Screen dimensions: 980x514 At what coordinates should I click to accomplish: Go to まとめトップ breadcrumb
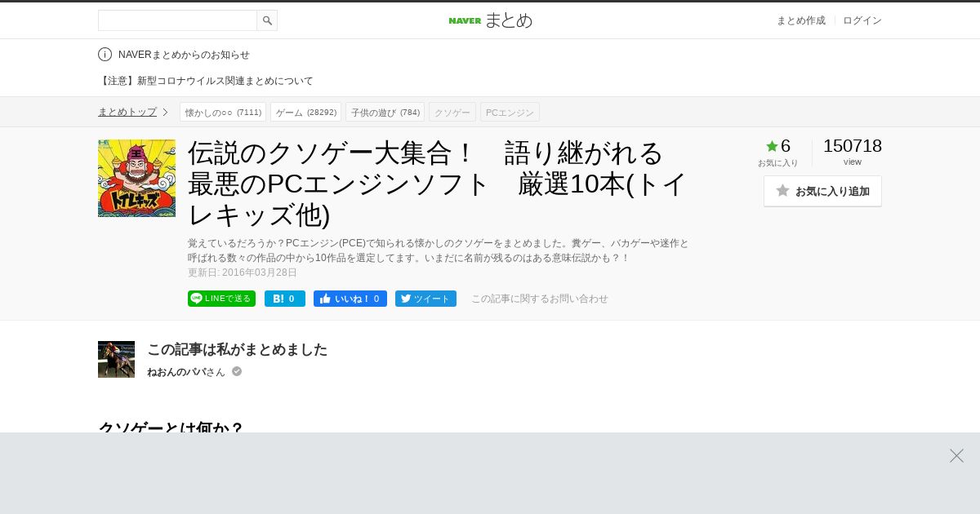point(127,112)
